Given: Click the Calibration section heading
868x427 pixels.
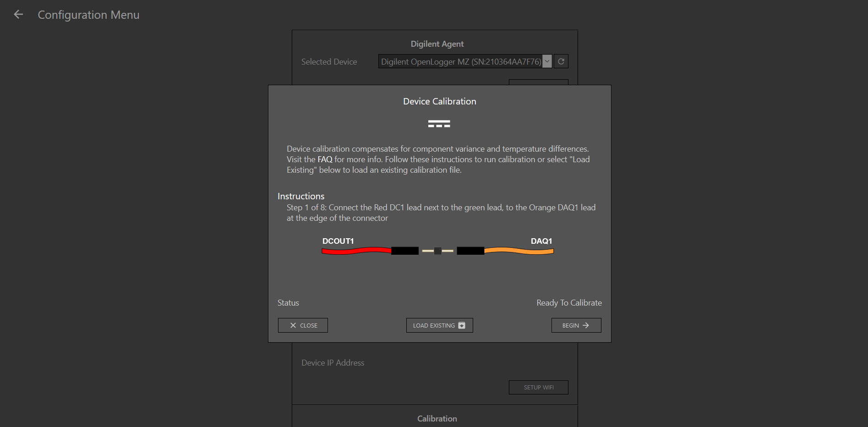Looking at the screenshot, I should pyautogui.click(x=437, y=419).
